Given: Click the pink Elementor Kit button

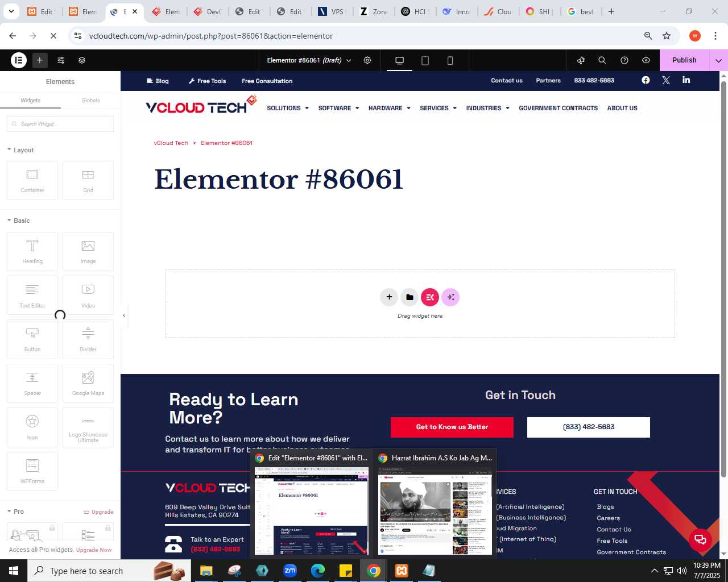Looking at the screenshot, I should (x=430, y=297).
